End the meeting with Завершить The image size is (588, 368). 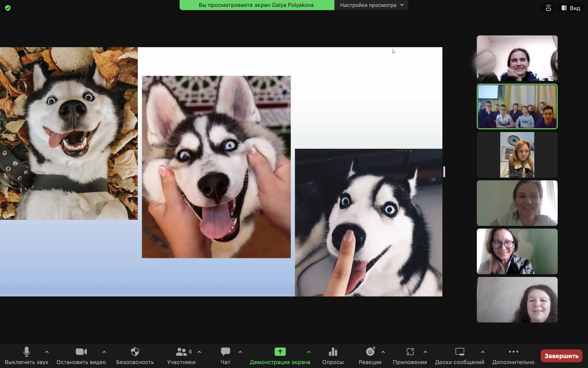click(561, 356)
